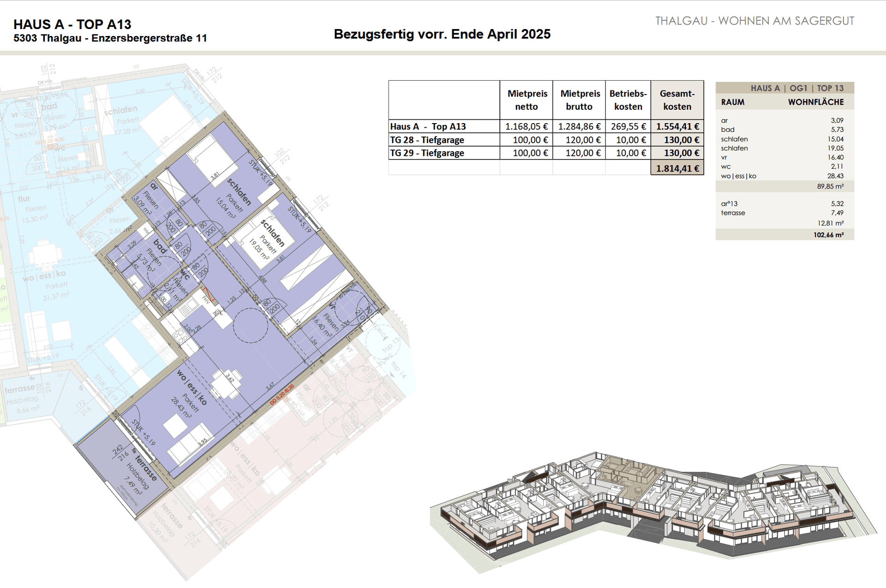
Task: Select the 'WOHNFLÄCHE' column heading
Action: 816,102
